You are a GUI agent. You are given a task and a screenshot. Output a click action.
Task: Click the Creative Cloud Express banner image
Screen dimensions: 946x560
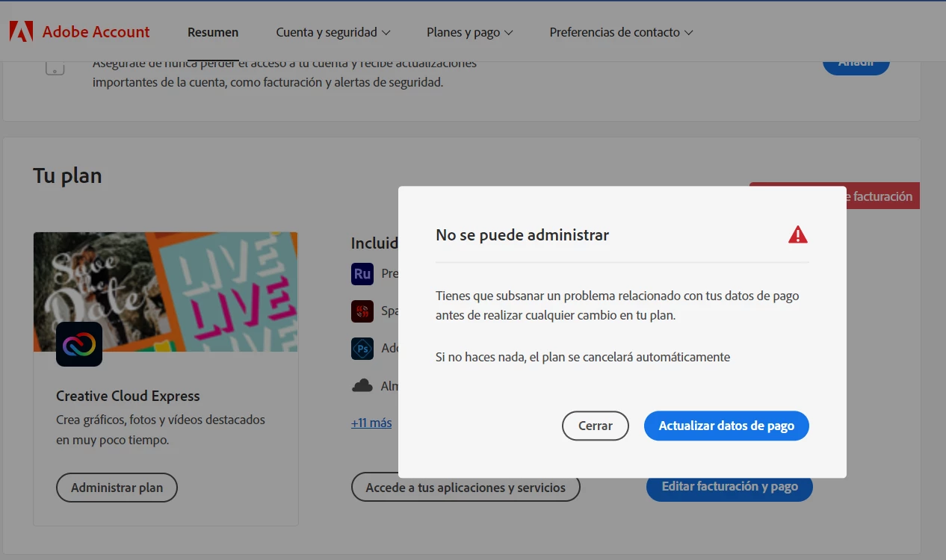point(166,292)
